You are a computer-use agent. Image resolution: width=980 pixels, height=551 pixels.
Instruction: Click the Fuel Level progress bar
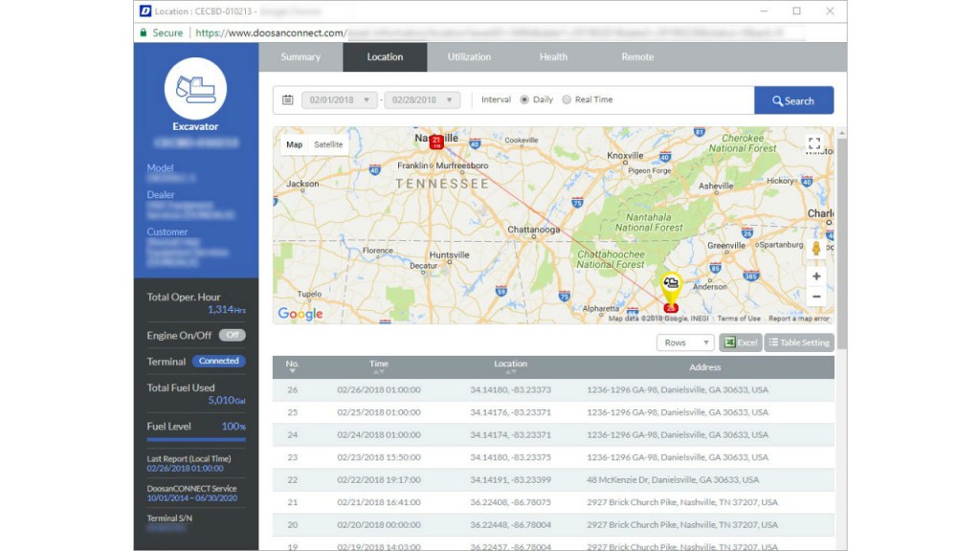pos(196,440)
